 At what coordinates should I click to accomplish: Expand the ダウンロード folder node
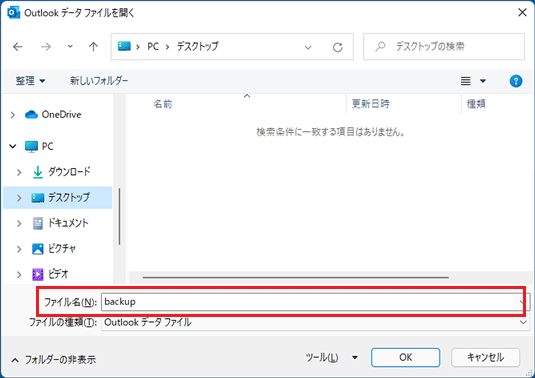19,173
